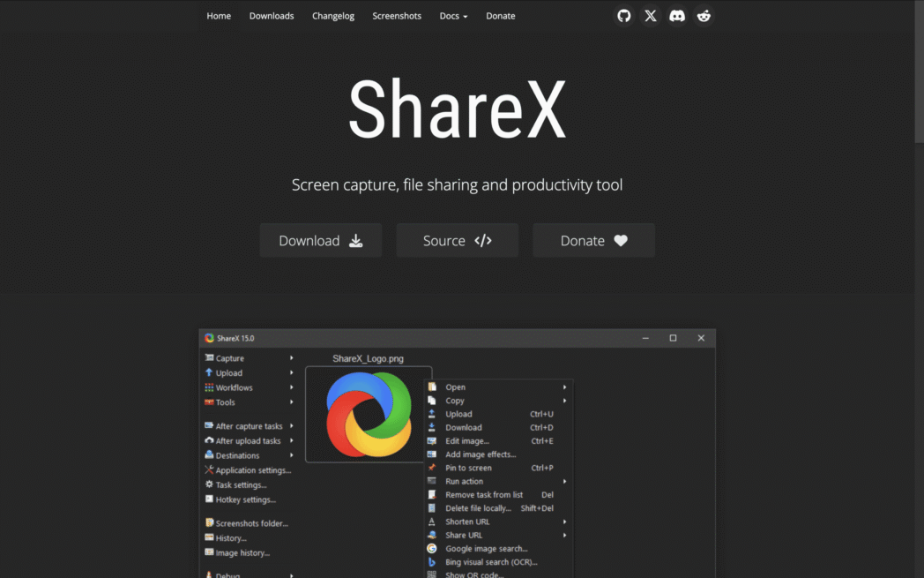The width and height of the screenshot is (924, 578).
Task: Open the Discord icon link
Action: point(677,16)
